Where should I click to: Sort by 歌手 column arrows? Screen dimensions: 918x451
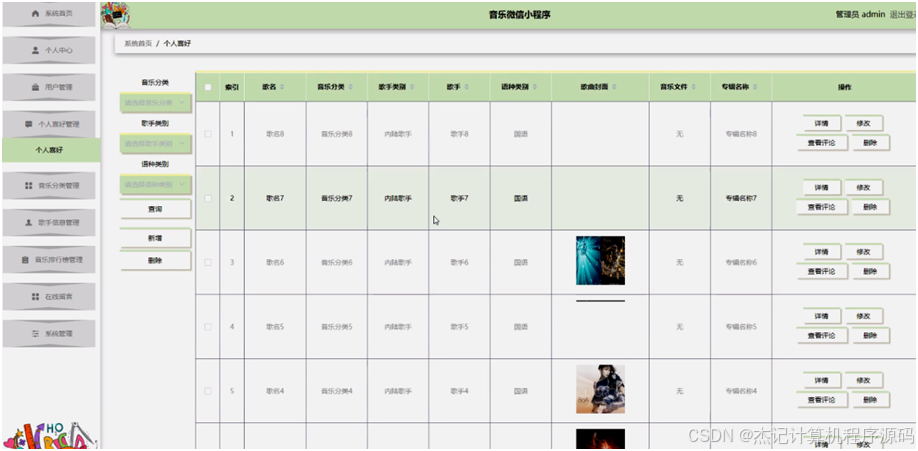(467, 87)
